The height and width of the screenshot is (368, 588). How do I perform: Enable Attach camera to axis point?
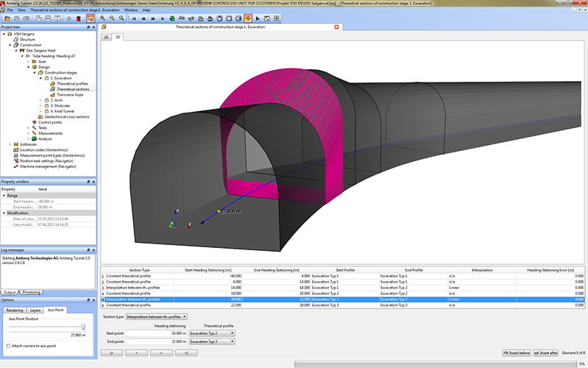8,346
